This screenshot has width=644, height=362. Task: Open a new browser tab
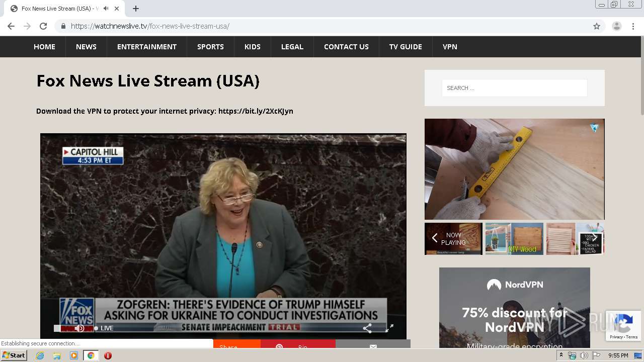[x=136, y=9]
